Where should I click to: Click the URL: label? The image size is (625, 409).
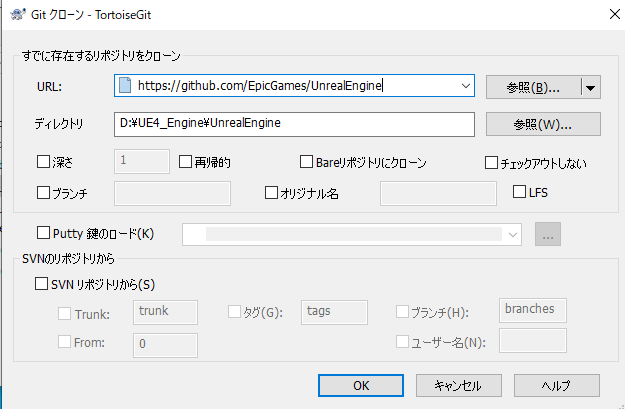pyautogui.click(x=49, y=87)
